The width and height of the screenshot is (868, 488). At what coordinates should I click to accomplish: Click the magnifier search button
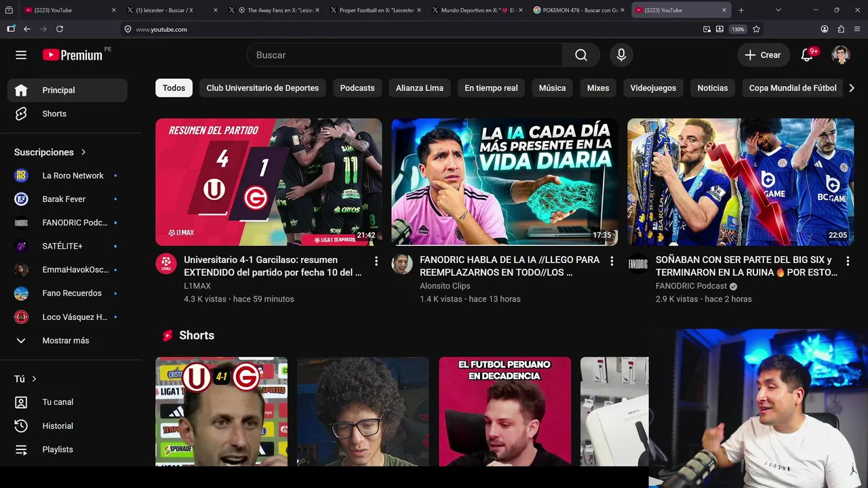(581, 55)
